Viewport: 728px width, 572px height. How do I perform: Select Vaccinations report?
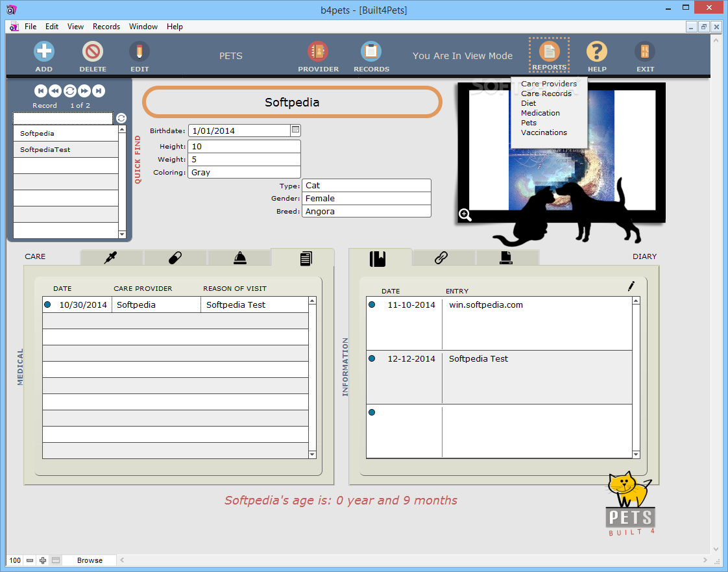click(x=544, y=132)
